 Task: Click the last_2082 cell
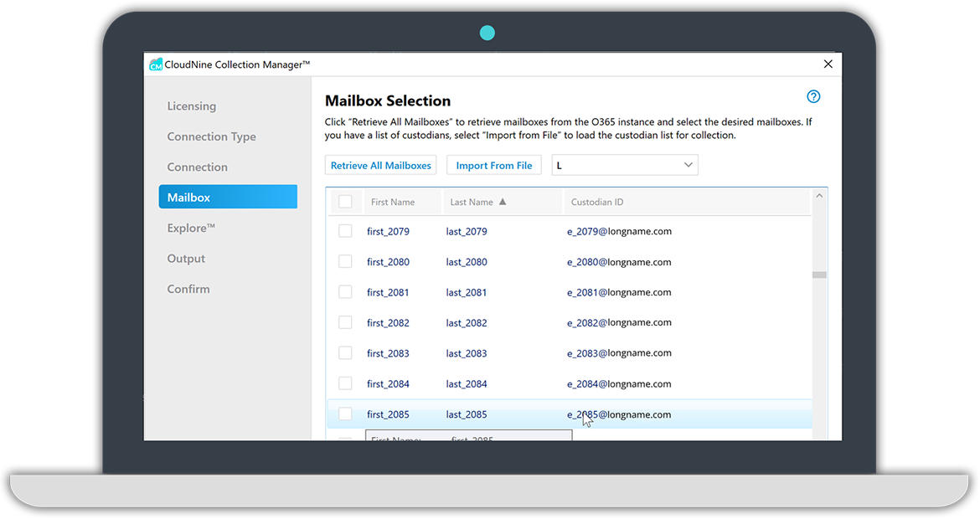[x=467, y=323]
